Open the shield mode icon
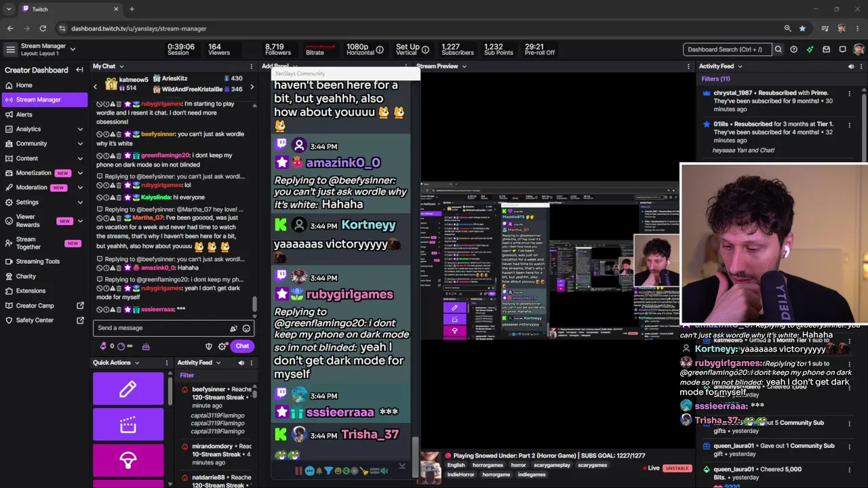 point(209,346)
